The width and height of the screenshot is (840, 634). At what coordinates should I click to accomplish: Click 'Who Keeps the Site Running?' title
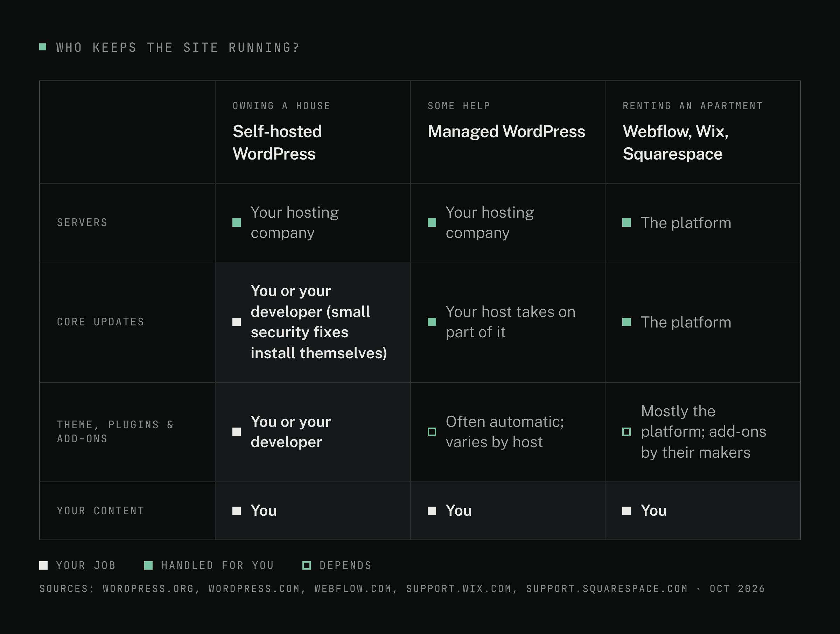click(x=178, y=48)
